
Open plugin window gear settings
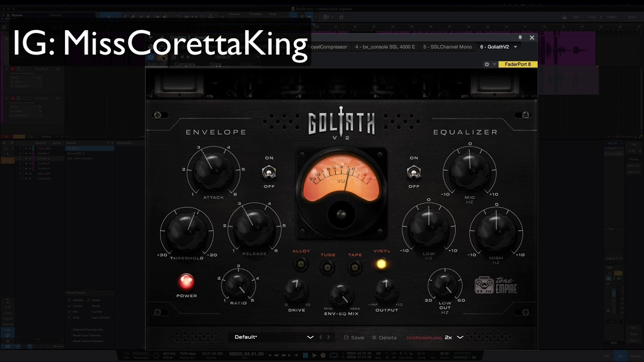[x=487, y=64]
